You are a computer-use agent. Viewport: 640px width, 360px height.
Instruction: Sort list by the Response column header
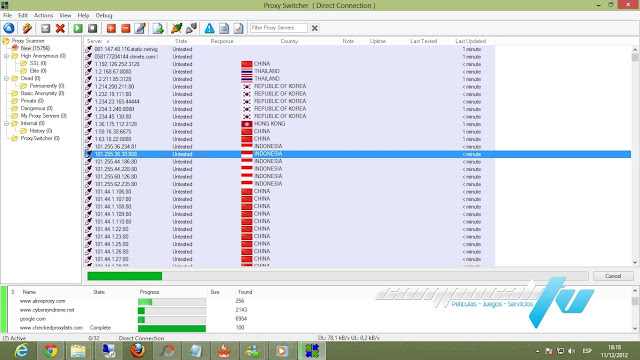(x=222, y=41)
